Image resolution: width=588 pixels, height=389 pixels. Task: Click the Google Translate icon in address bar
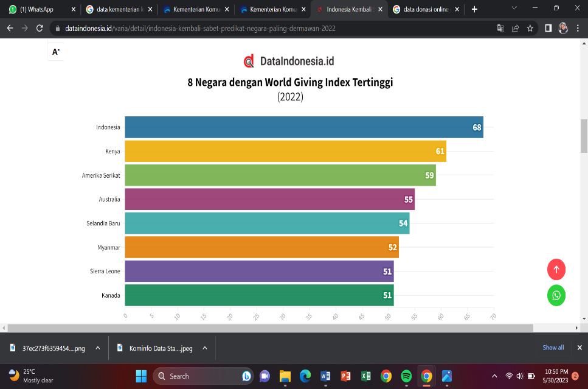click(x=500, y=28)
